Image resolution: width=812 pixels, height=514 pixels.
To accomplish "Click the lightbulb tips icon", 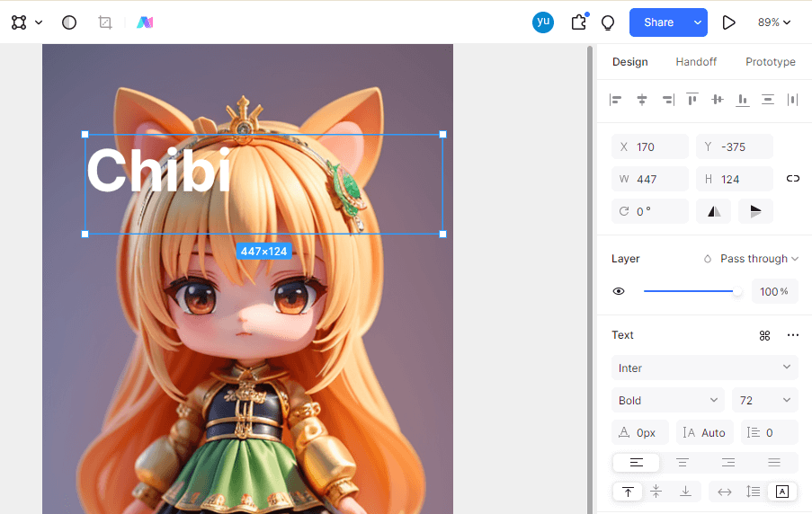I will click(608, 22).
